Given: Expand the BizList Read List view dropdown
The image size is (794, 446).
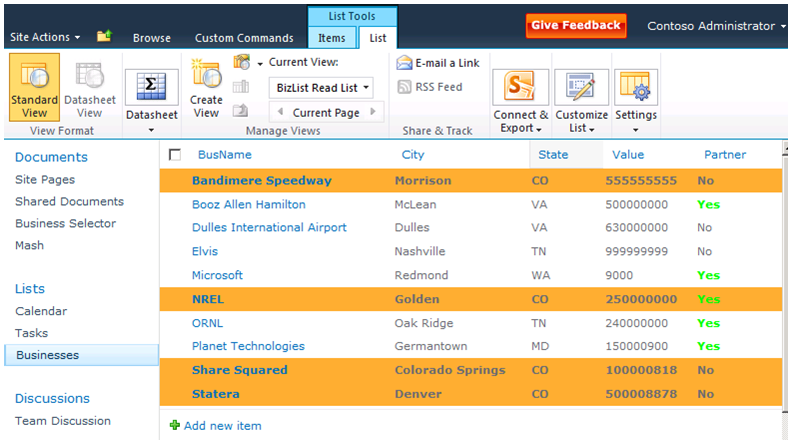Looking at the screenshot, I should (x=322, y=88).
